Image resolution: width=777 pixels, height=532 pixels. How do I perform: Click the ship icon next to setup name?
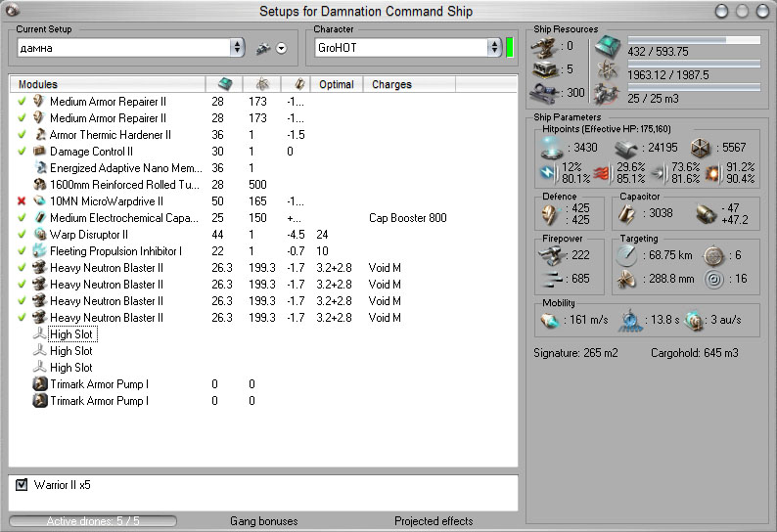(263, 48)
